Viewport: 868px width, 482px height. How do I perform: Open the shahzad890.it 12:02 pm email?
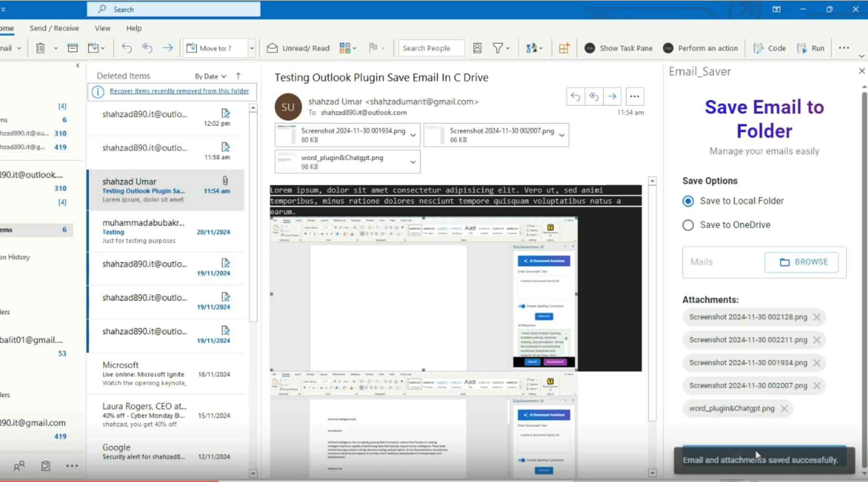pyautogui.click(x=166, y=119)
